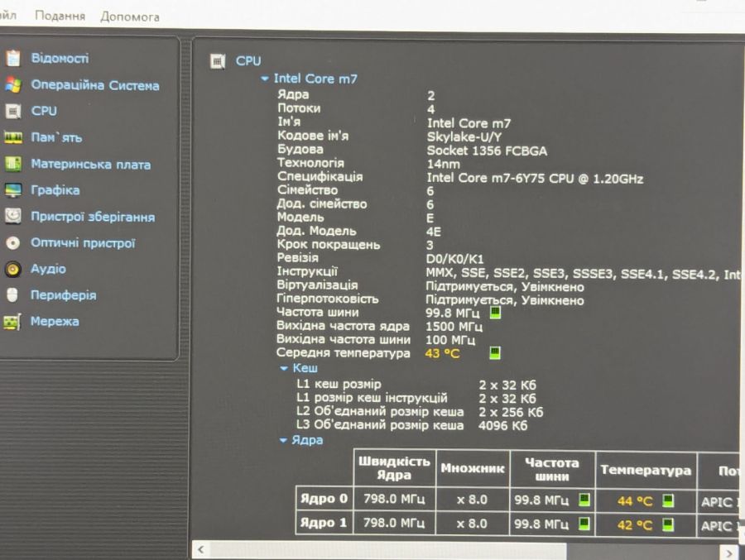
Task: Click the Будова value Socket 1356 FCBGA
Action: point(487,151)
